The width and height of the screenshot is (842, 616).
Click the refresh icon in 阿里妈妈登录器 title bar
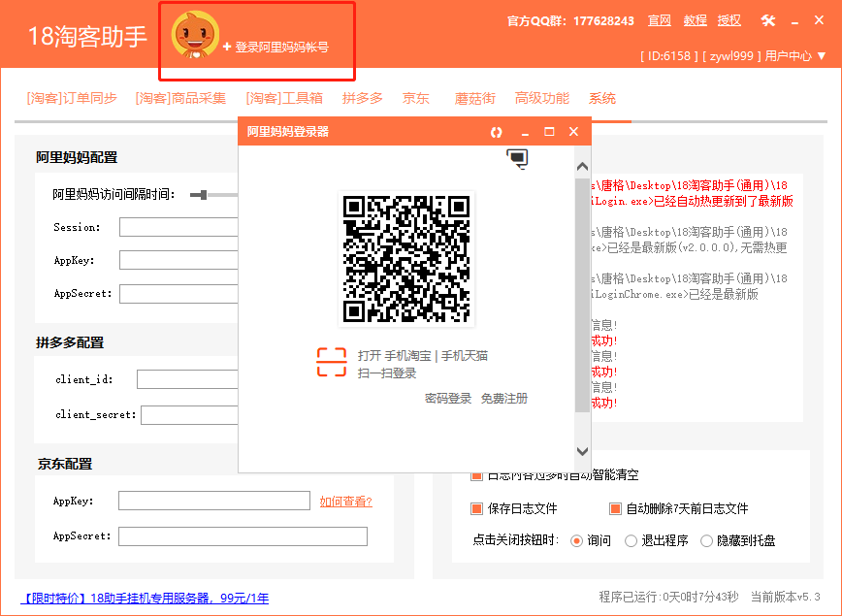497,132
